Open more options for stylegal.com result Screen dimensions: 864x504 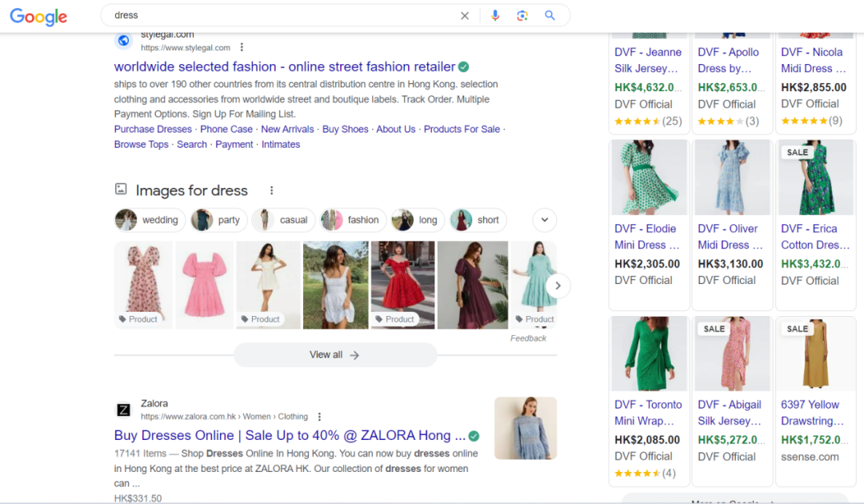pyautogui.click(x=242, y=48)
